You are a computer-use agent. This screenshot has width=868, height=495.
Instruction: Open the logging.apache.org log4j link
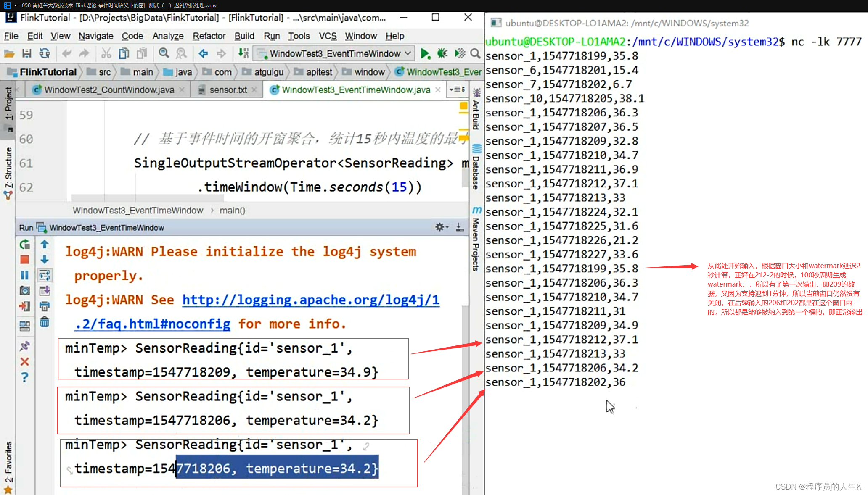[x=310, y=300]
